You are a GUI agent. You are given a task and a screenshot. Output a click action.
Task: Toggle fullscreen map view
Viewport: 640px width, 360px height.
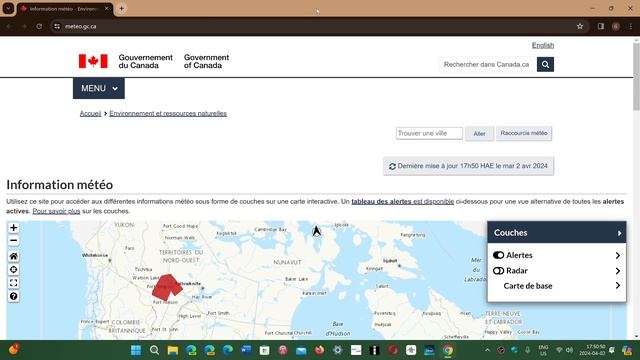(x=13, y=283)
